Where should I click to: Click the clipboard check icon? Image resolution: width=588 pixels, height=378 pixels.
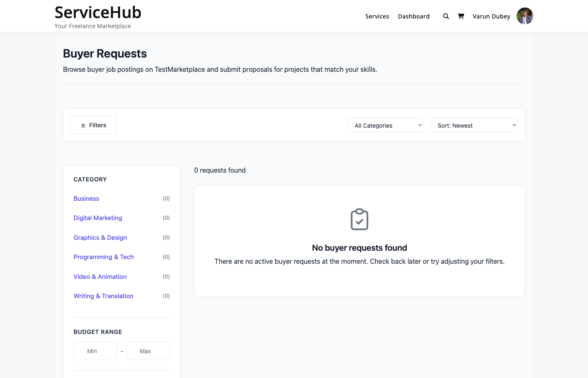pyautogui.click(x=360, y=219)
